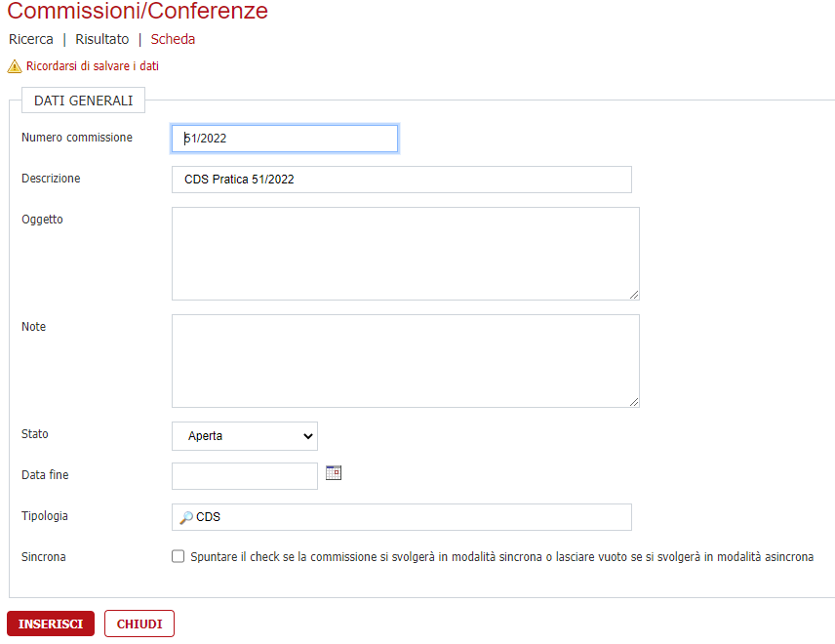The image size is (835, 644).
Task: Open the calendar picker for Data fine
Action: click(x=334, y=473)
